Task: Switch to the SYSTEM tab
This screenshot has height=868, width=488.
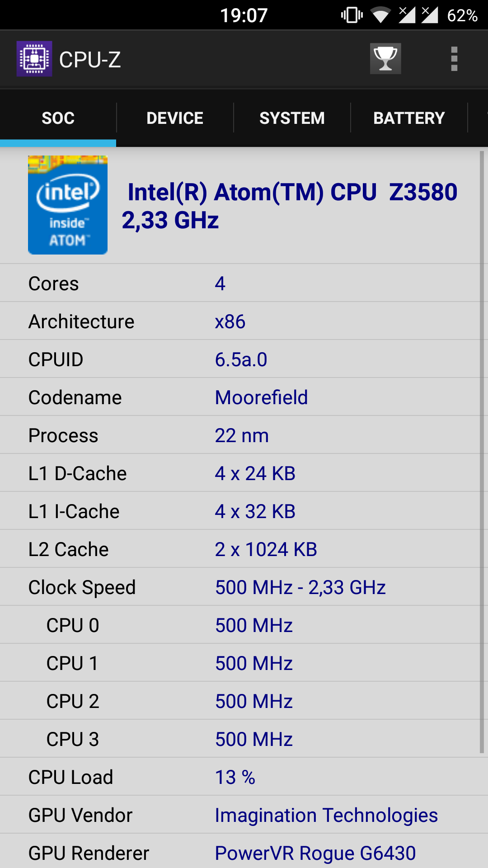Action: 292,118
